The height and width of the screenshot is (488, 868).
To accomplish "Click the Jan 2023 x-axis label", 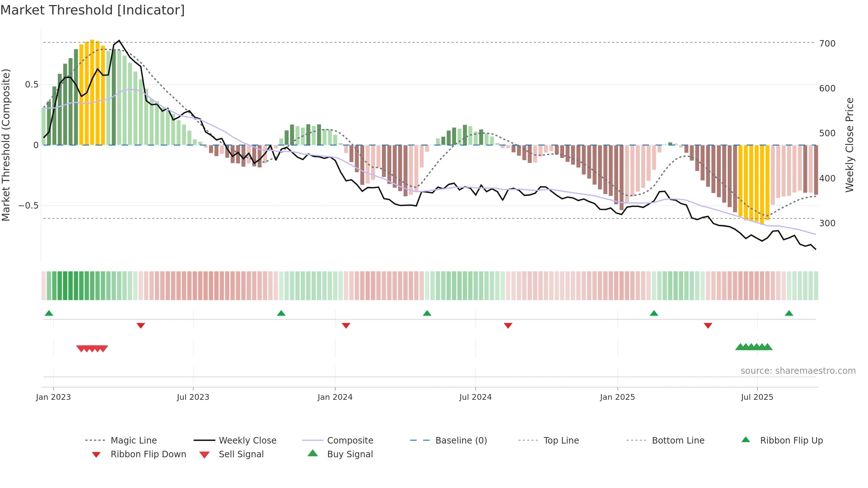I will tap(53, 397).
